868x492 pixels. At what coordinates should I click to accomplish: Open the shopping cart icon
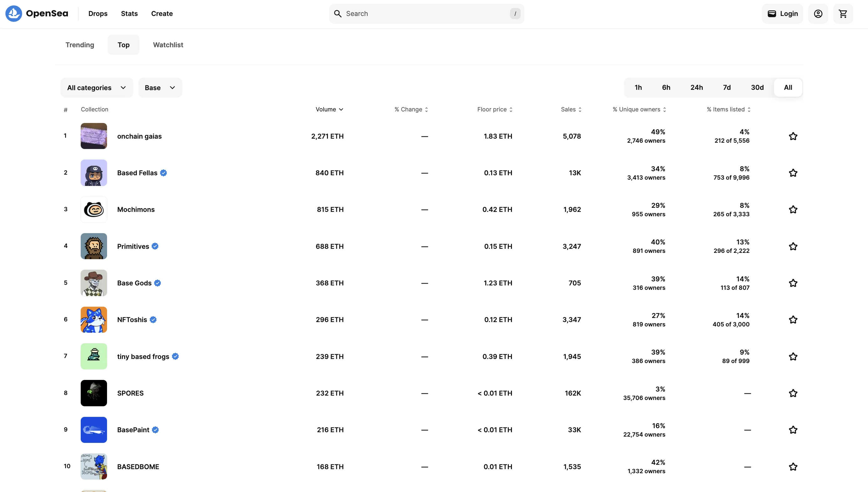(x=843, y=13)
